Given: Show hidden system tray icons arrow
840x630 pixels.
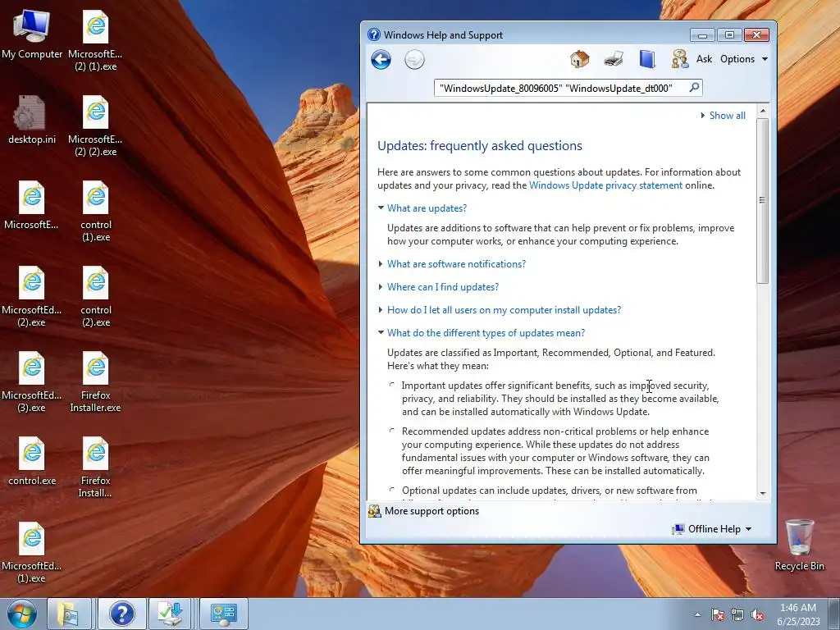Looking at the screenshot, I should click(x=697, y=614).
